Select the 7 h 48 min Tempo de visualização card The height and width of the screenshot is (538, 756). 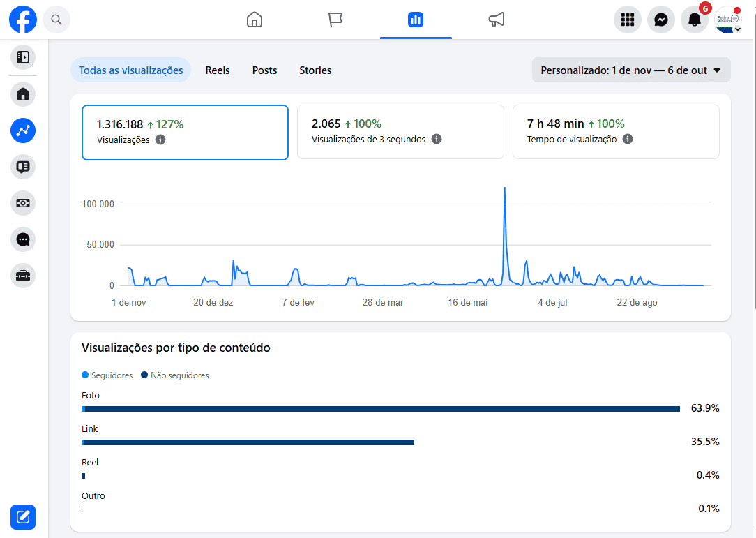click(616, 132)
